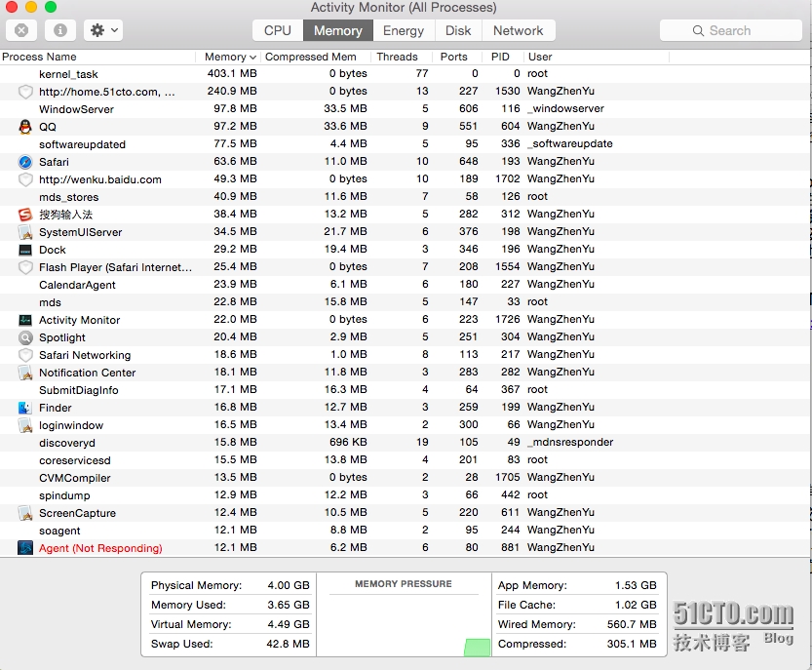Image resolution: width=812 pixels, height=670 pixels.
Task: Select the red Agent (Not Responding) name
Action: tap(100, 548)
